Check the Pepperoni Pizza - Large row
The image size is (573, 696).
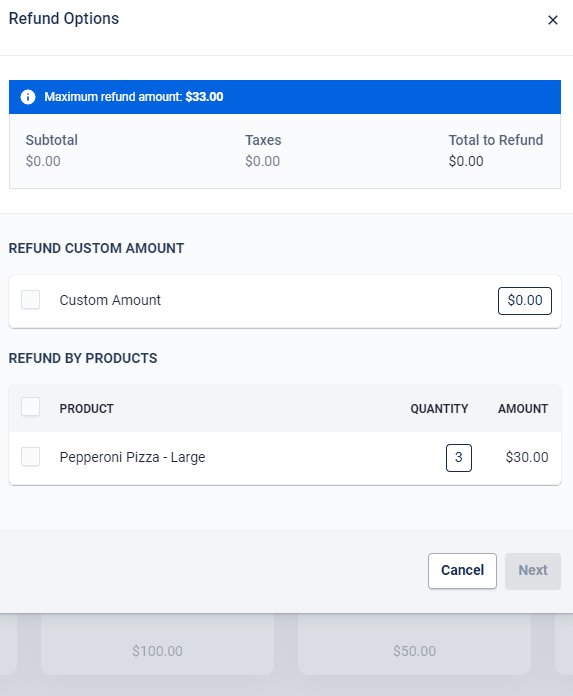tap(31, 457)
